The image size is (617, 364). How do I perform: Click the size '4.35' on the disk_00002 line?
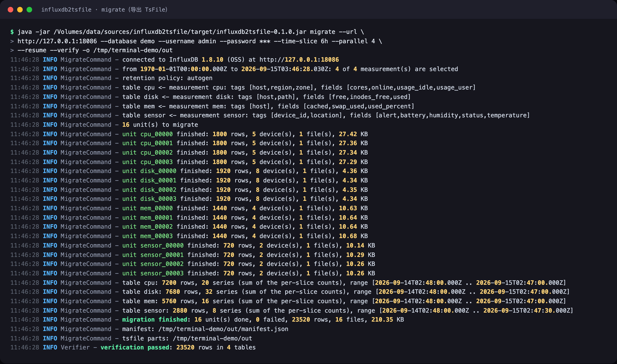point(349,190)
